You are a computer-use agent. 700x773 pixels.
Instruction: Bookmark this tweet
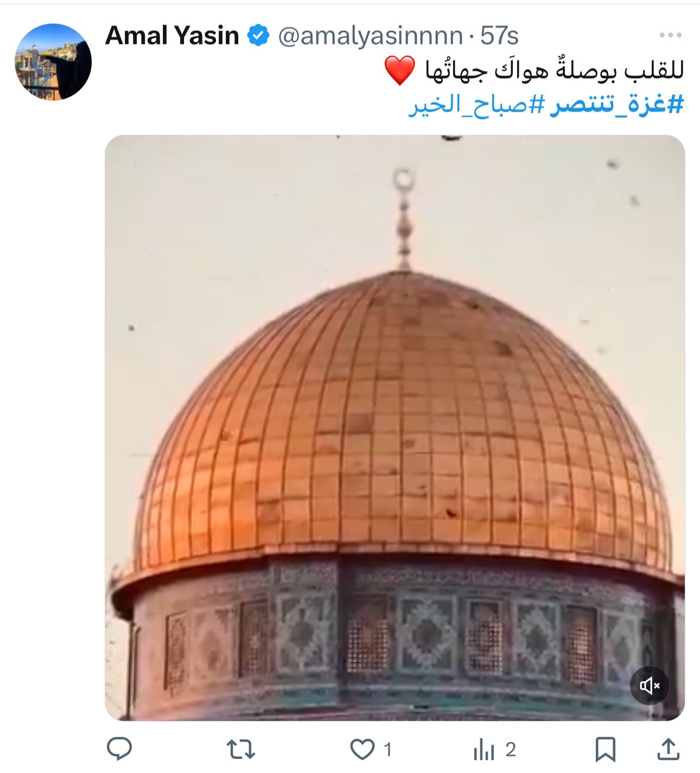click(605, 750)
